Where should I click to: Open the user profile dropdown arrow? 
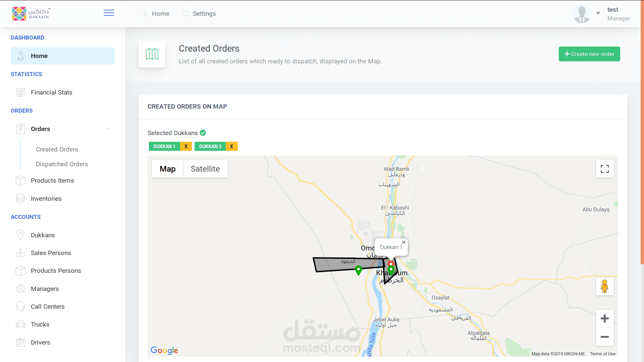[x=598, y=13]
